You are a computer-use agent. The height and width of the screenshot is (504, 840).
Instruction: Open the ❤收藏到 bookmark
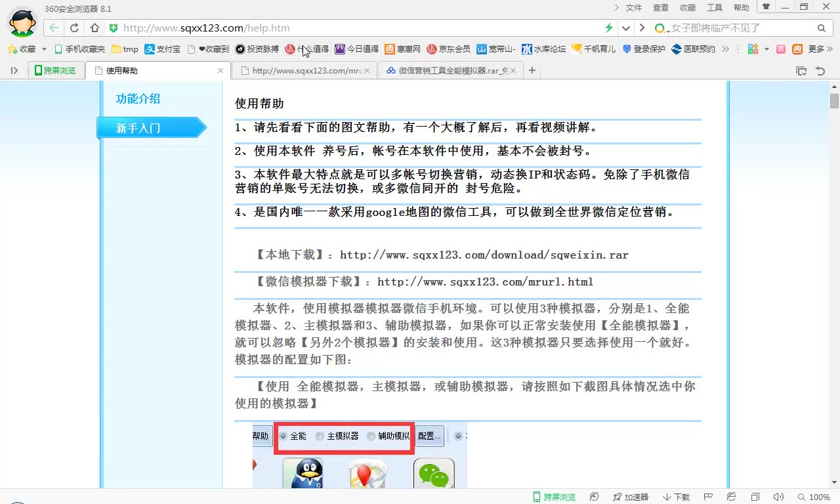coord(208,49)
